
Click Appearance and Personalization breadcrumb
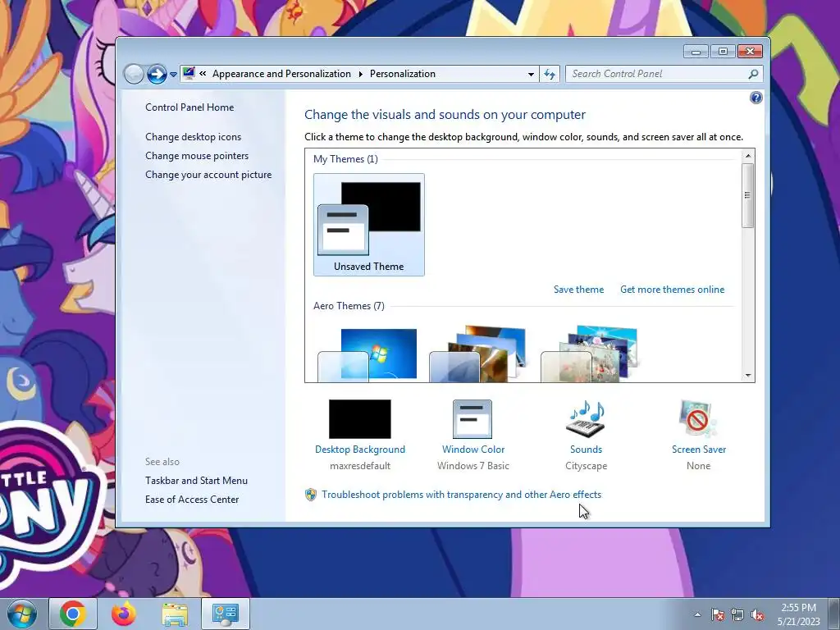[282, 74]
